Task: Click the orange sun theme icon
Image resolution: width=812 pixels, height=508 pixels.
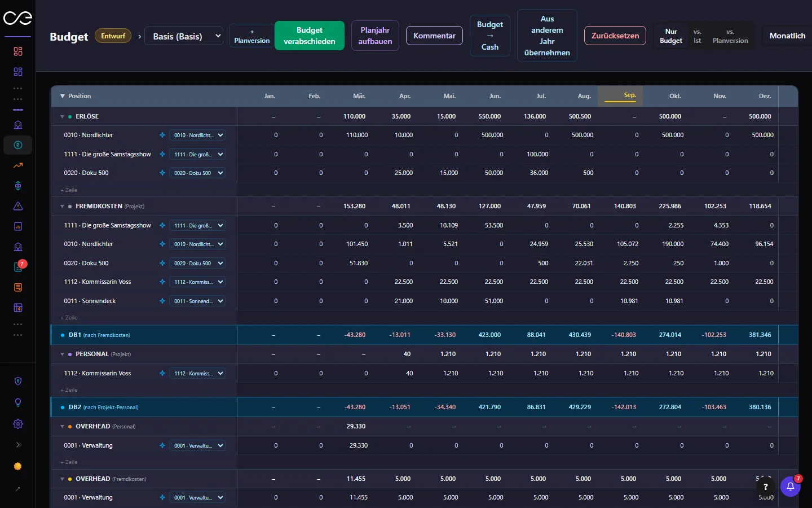Action: tap(18, 466)
